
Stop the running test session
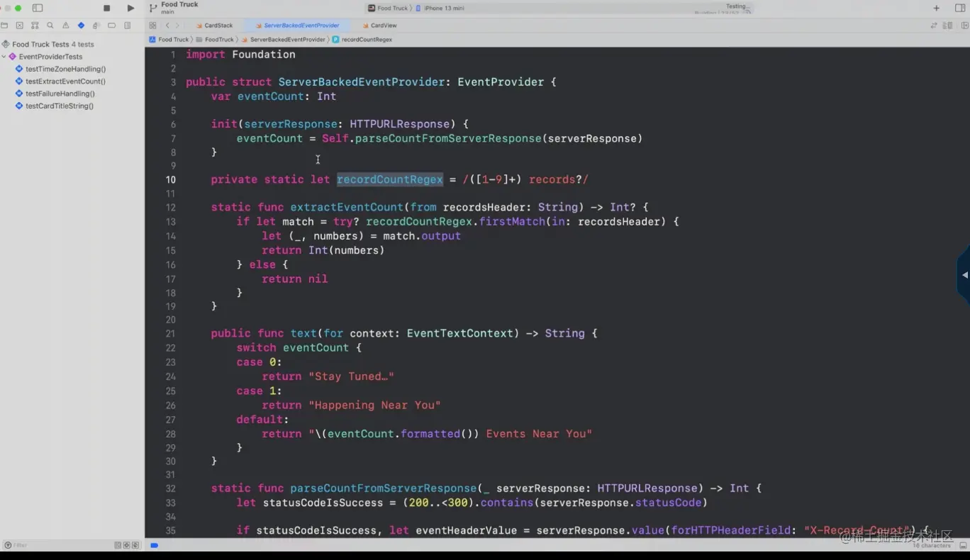pyautogui.click(x=107, y=8)
